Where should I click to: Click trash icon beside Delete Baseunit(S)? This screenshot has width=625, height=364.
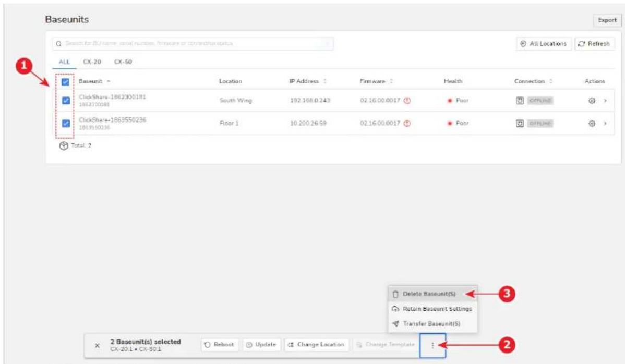pyautogui.click(x=395, y=294)
